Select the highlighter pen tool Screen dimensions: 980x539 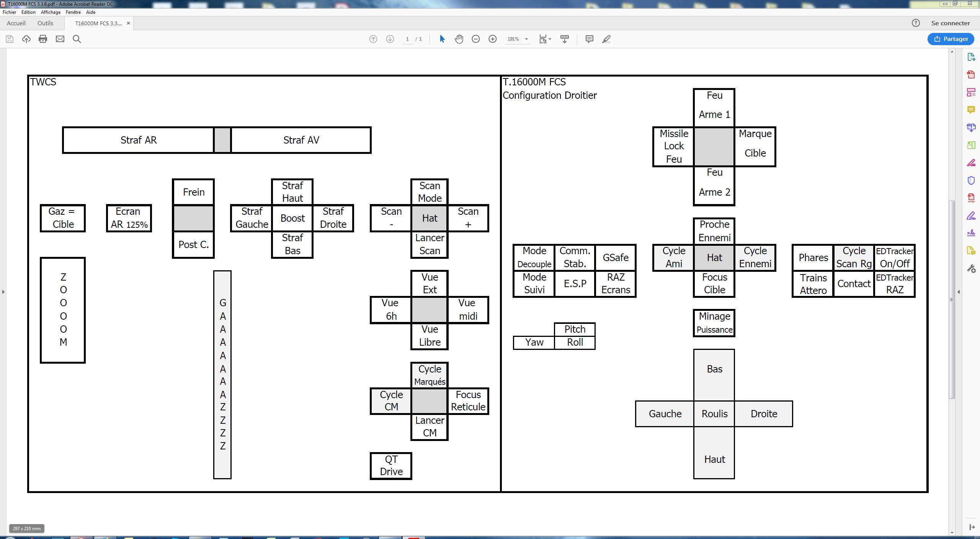pyautogui.click(x=606, y=39)
